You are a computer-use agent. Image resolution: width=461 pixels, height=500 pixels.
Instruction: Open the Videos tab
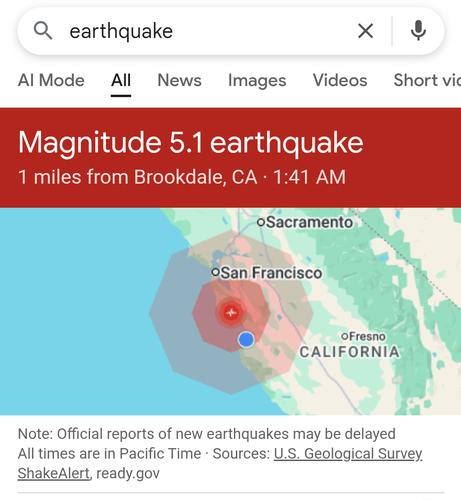tap(340, 80)
